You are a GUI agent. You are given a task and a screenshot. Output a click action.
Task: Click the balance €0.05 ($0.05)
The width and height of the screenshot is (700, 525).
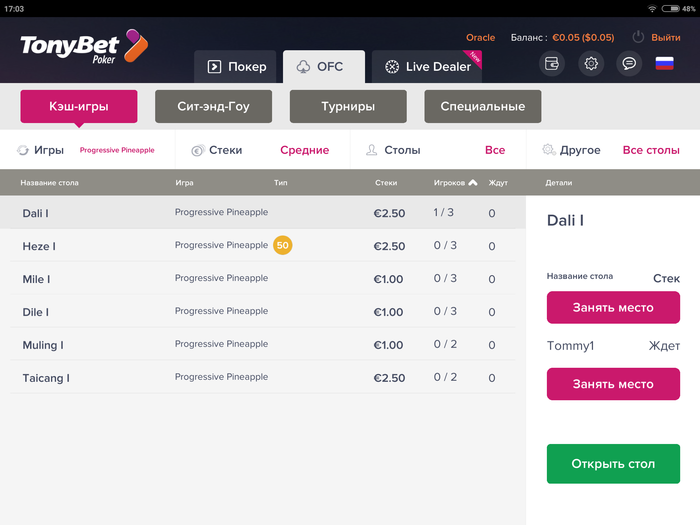pyautogui.click(x=583, y=38)
